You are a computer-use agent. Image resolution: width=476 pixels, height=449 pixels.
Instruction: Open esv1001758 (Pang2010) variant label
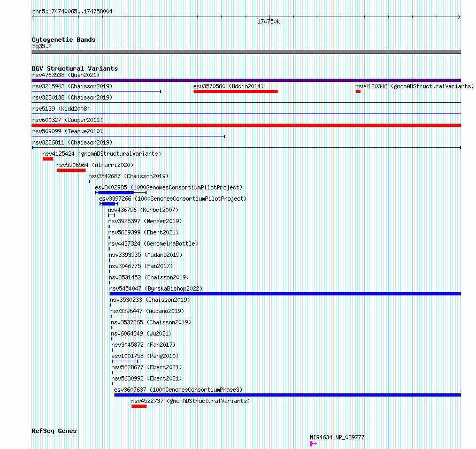coord(145,356)
